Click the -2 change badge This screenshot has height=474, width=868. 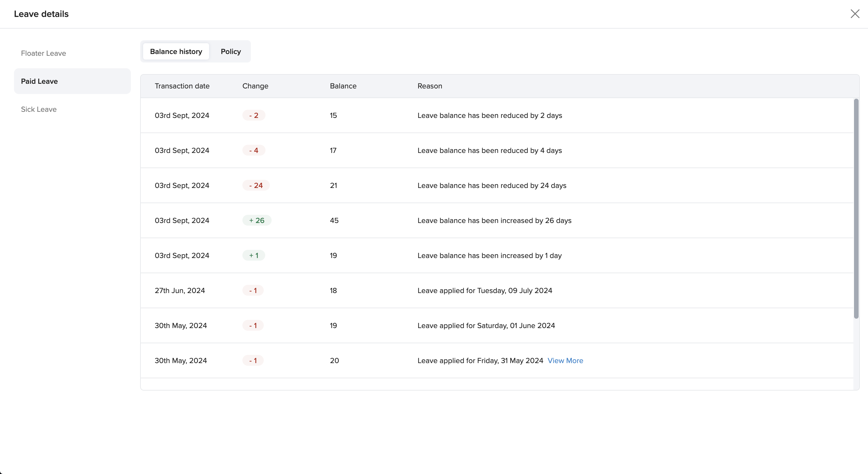point(254,116)
